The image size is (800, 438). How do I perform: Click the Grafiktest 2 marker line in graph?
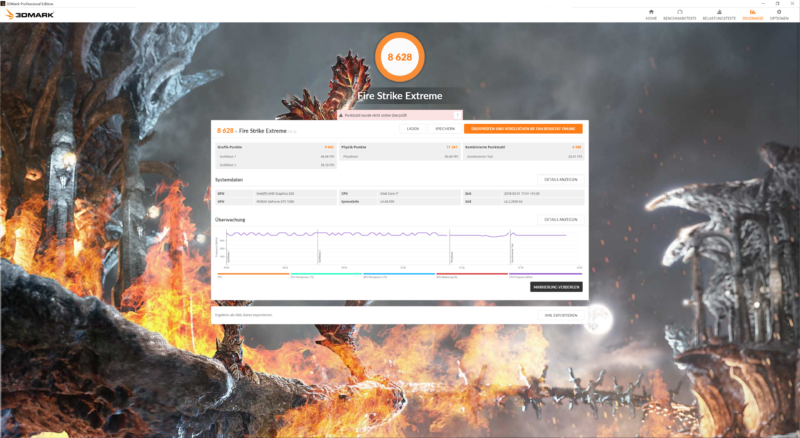[x=318, y=247]
